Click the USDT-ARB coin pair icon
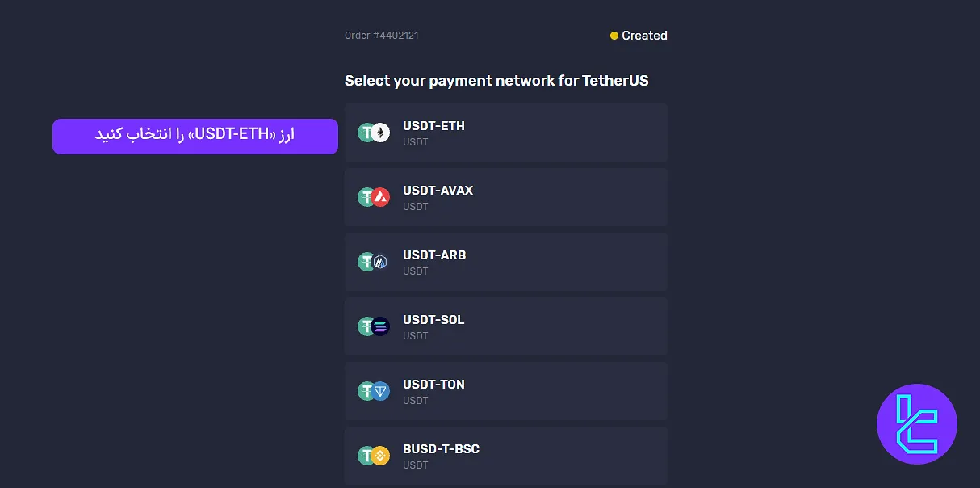Viewport: 980px width, 488px height. (x=374, y=262)
